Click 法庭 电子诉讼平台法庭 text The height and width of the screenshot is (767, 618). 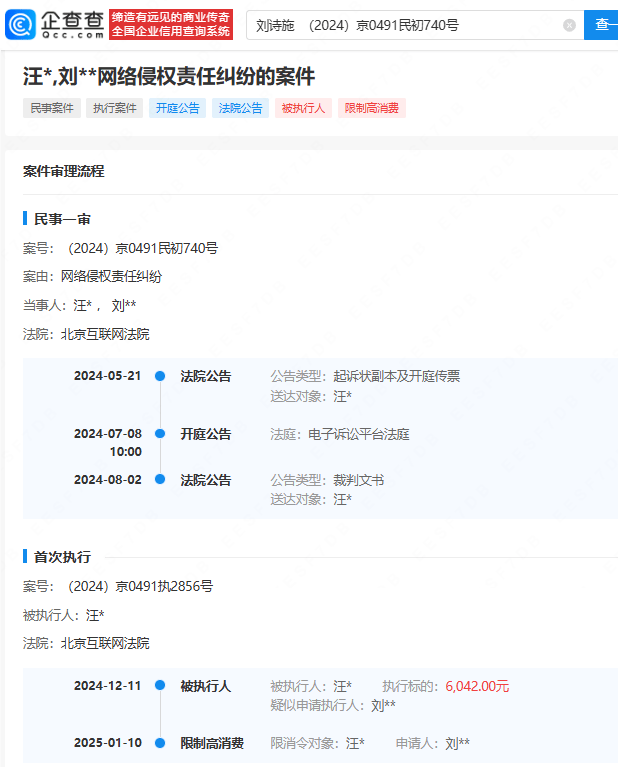(x=340, y=434)
